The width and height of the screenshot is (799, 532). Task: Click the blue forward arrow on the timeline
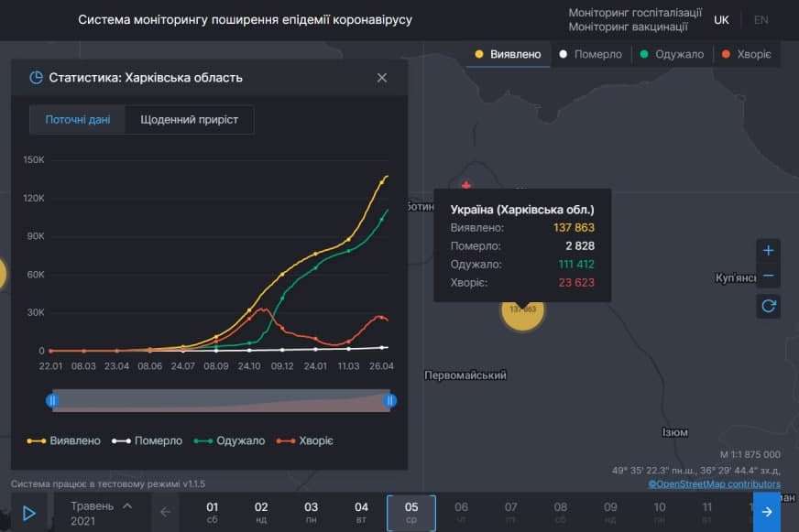click(x=768, y=513)
